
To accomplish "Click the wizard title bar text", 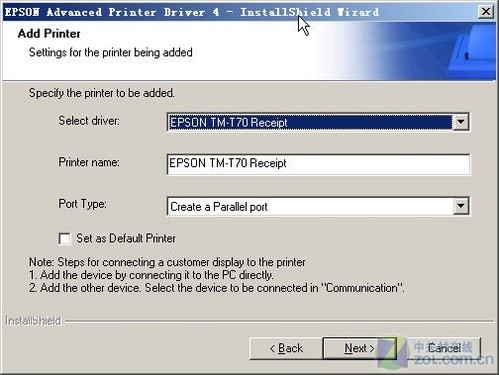I will pos(192,12).
